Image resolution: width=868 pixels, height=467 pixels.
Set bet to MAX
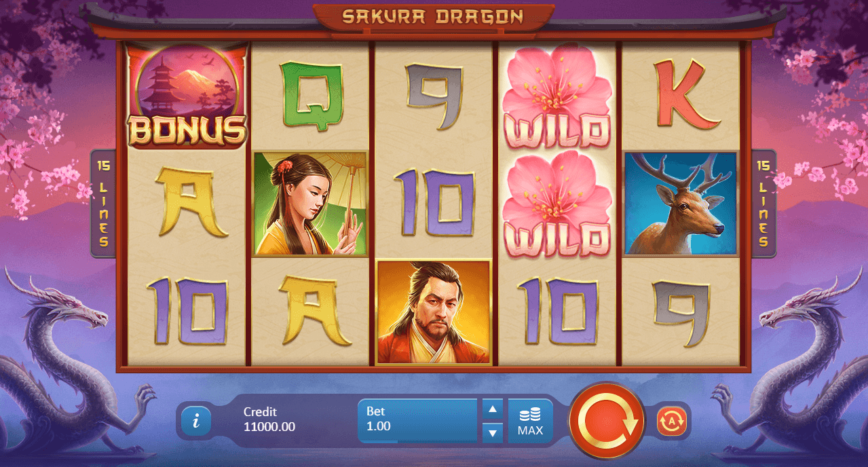[530, 422]
